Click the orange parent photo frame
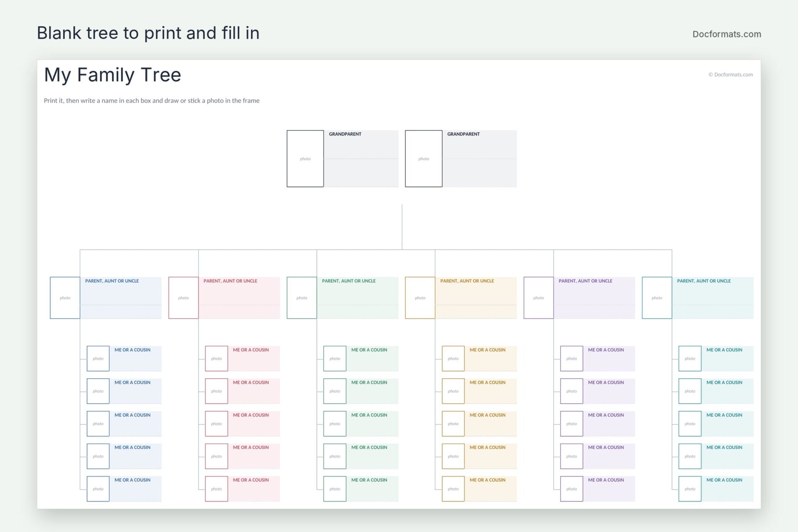This screenshot has height=532, width=798. pyautogui.click(x=420, y=298)
